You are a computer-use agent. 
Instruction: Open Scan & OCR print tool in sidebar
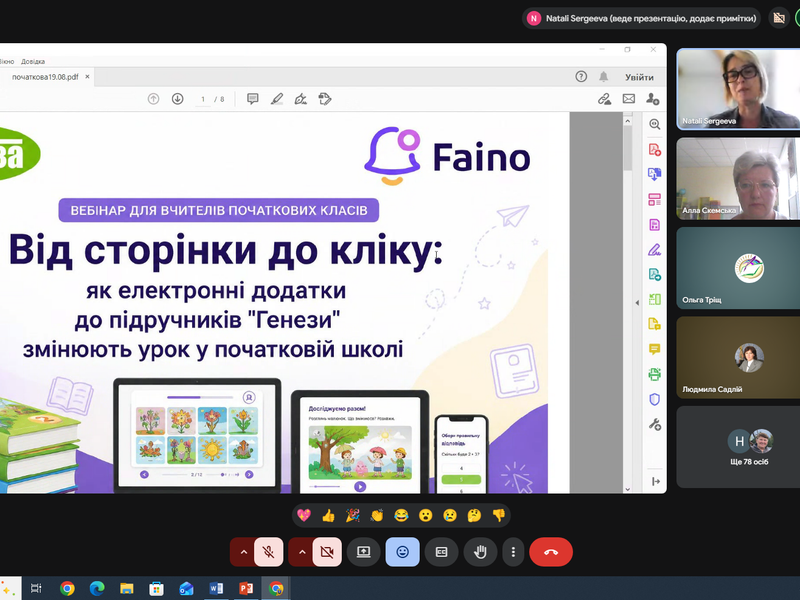point(655,374)
